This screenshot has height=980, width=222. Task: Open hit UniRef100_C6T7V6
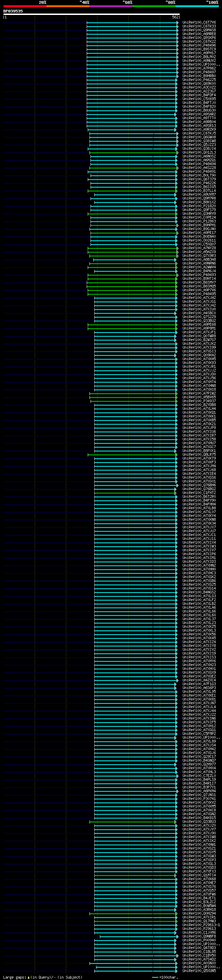[x=199, y=23]
